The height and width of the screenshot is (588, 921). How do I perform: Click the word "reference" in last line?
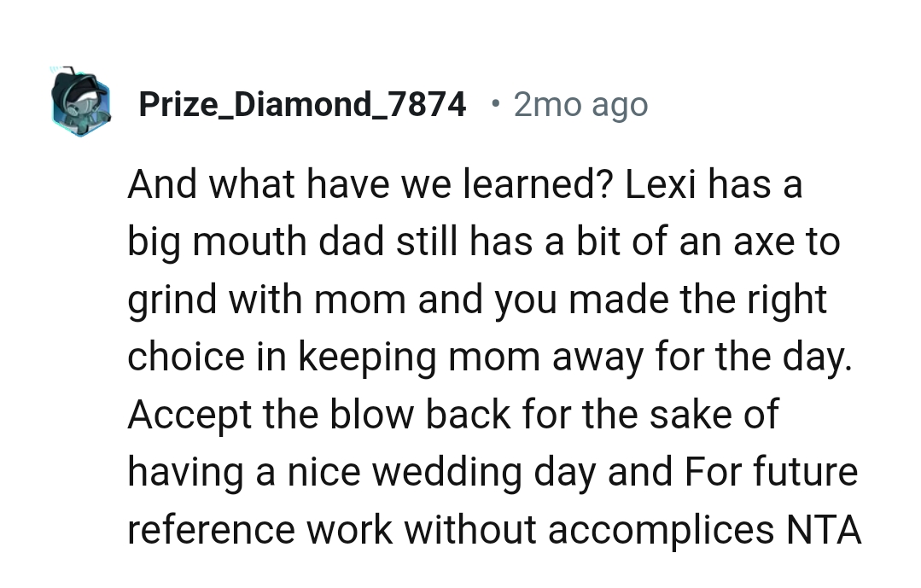pyautogui.click(x=211, y=529)
